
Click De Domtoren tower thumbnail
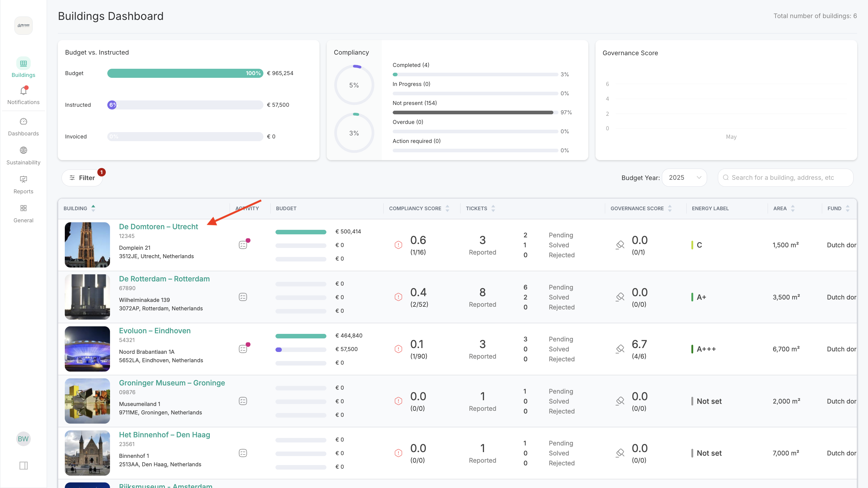point(87,245)
